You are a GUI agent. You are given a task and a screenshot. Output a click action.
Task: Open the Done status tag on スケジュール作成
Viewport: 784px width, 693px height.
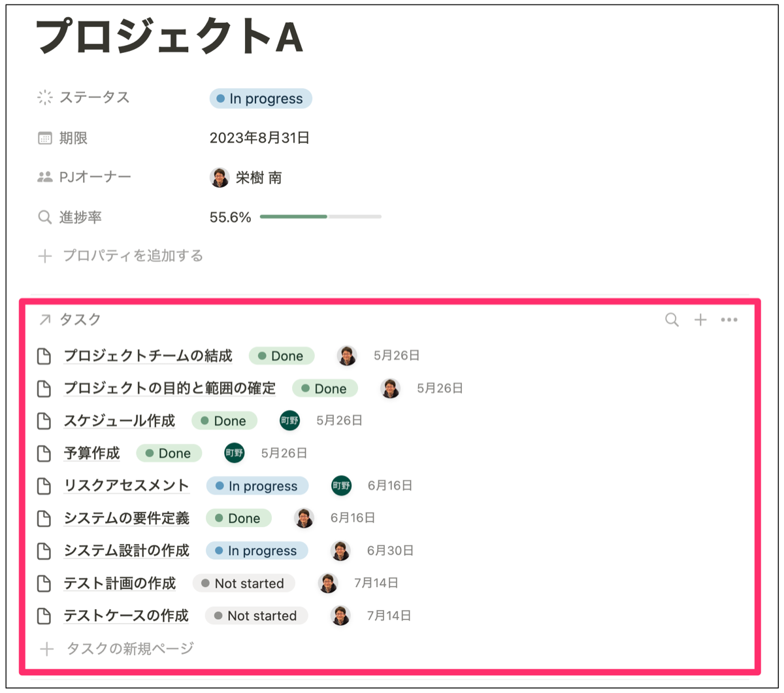point(224,420)
